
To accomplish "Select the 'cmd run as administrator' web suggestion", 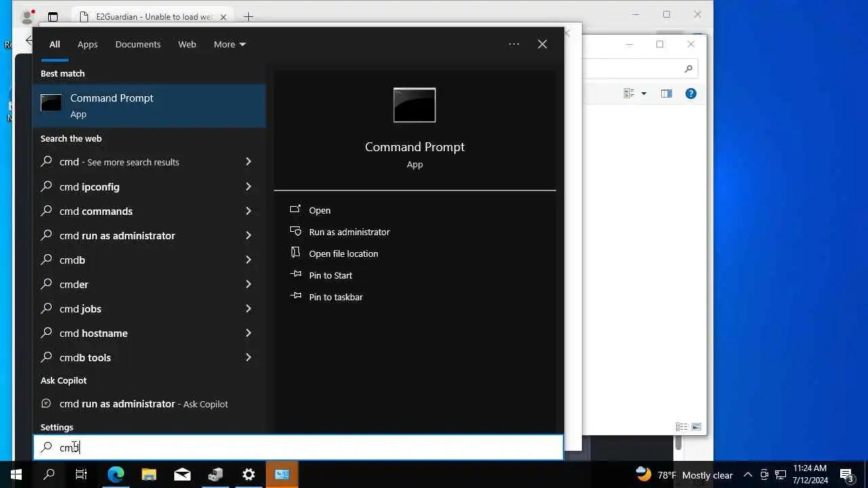I will 149,235.
